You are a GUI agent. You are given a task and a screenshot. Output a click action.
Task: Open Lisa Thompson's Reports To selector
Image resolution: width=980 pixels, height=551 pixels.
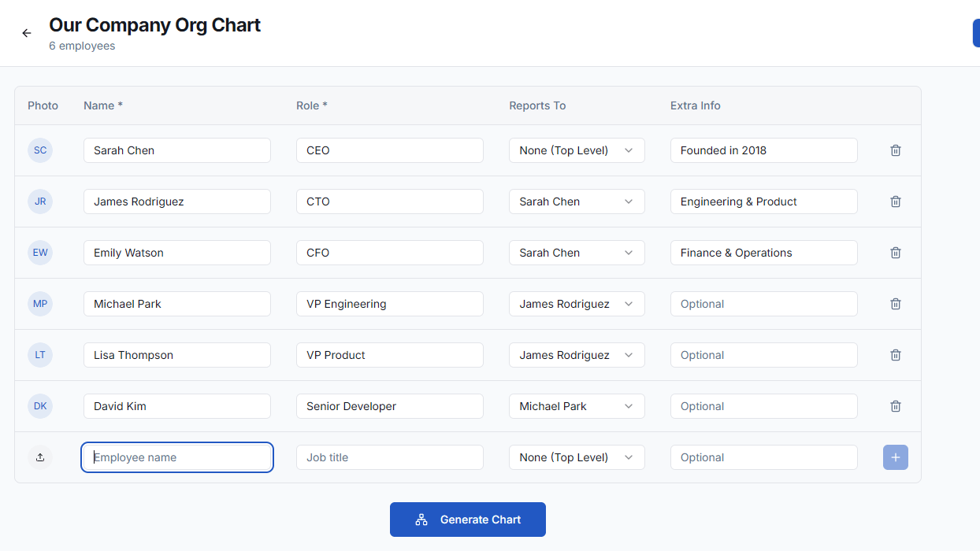coord(576,354)
